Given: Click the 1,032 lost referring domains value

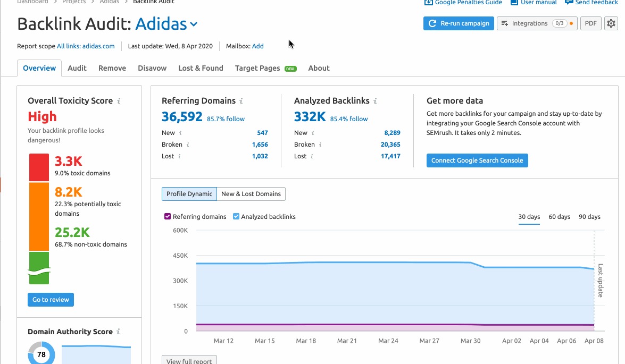Looking at the screenshot, I should (260, 156).
